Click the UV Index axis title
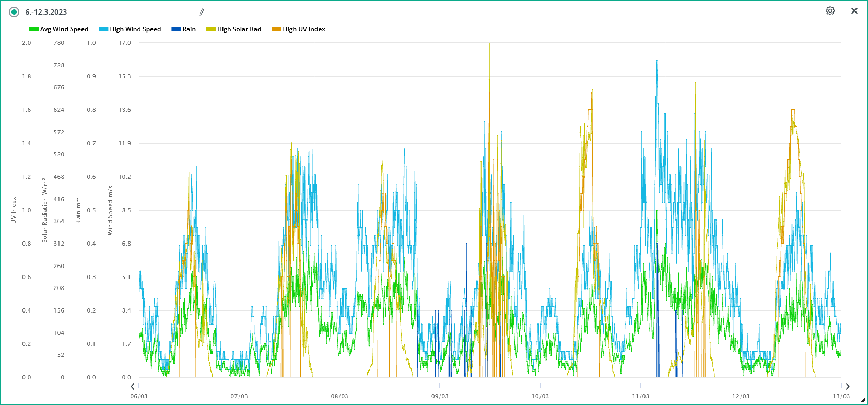Image resolution: width=868 pixels, height=405 pixels. [14, 210]
